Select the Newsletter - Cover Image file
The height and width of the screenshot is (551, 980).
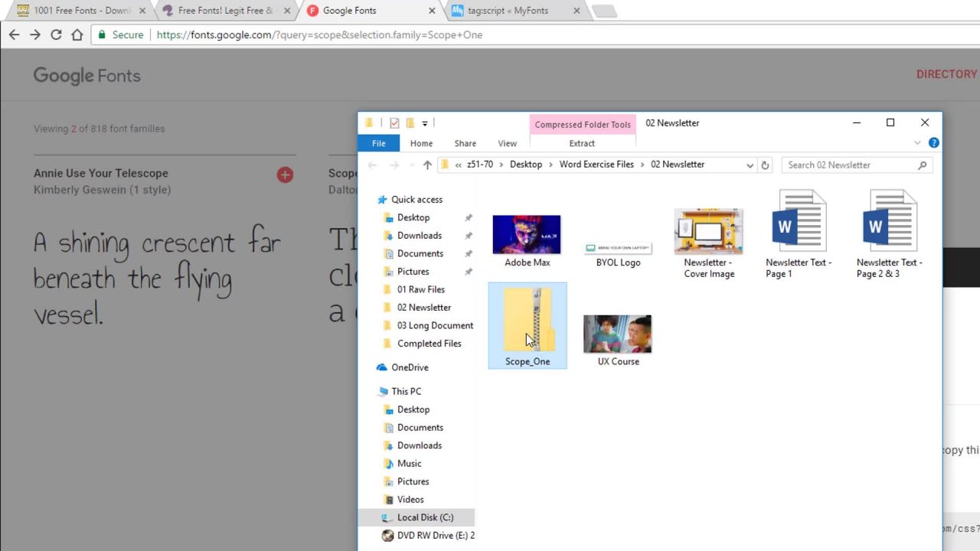point(709,243)
